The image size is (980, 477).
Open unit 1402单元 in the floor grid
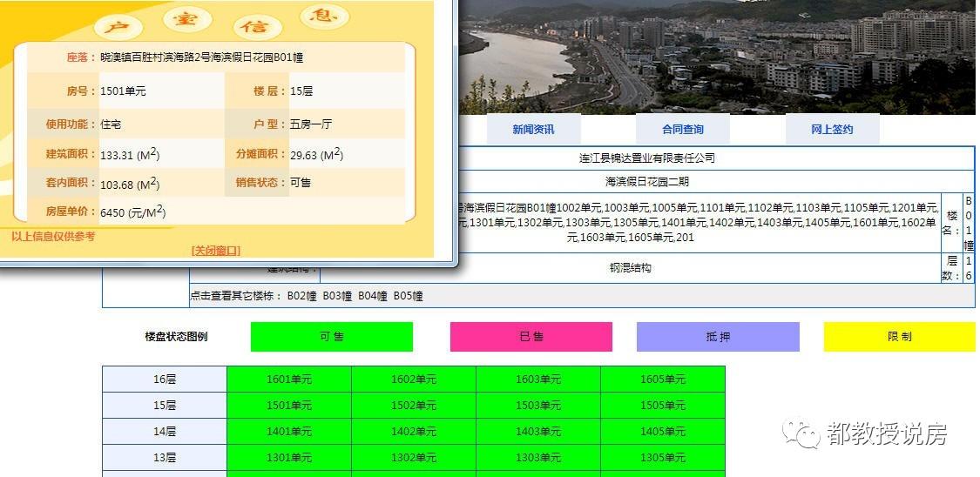414,432
